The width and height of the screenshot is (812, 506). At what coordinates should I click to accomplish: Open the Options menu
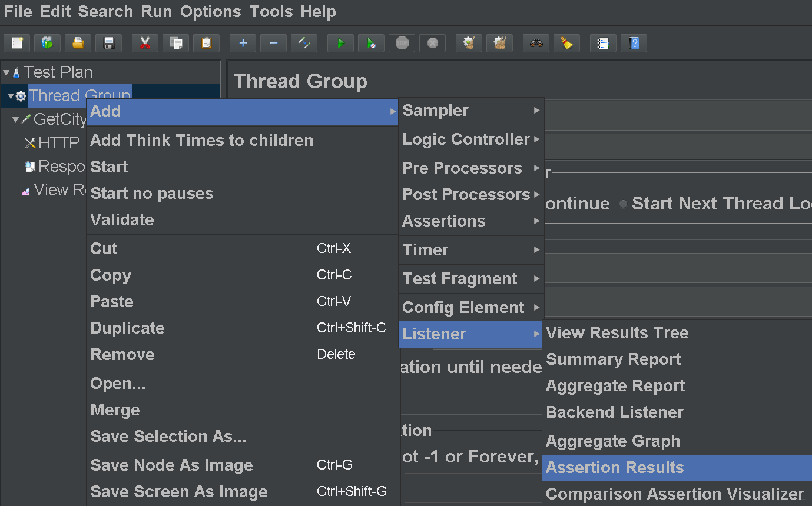pos(211,12)
